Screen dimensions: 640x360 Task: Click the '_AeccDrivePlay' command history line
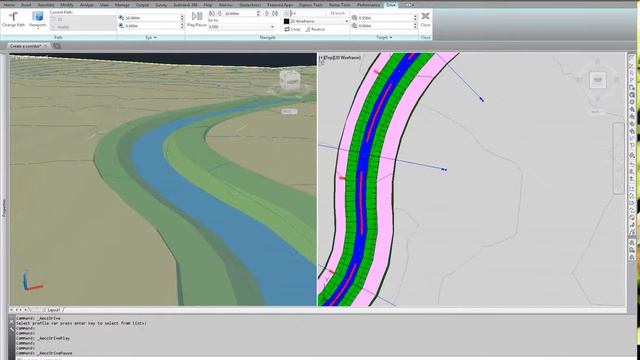(x=43, y=338)
